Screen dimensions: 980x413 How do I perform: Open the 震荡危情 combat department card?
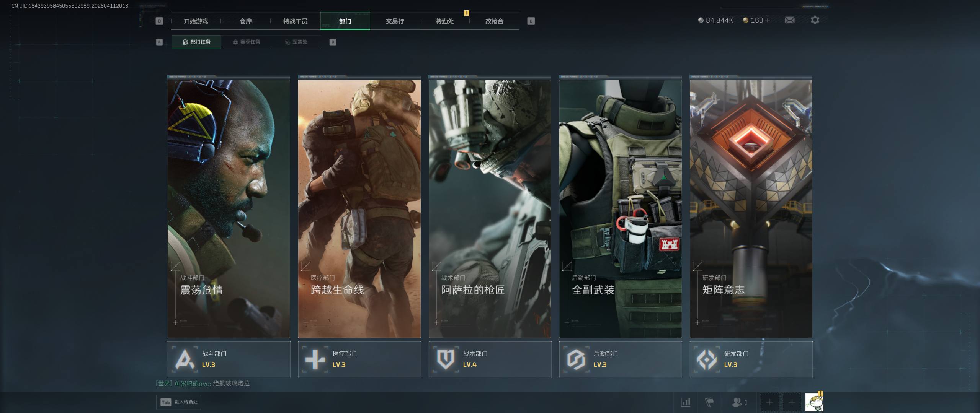[229, 208]
